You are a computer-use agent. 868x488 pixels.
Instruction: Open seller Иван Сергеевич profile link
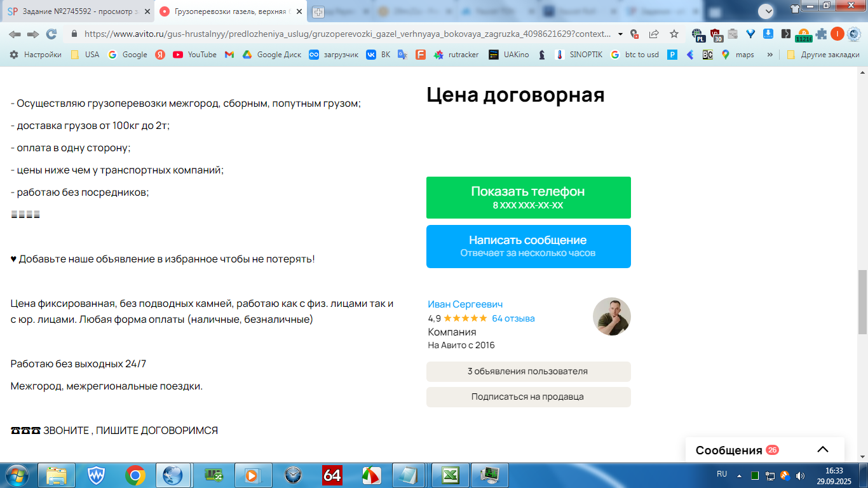pos(465,304)
